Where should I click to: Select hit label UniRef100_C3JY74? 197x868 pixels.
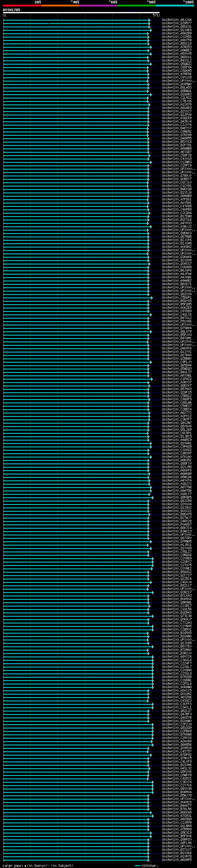[x=176, y=125]
